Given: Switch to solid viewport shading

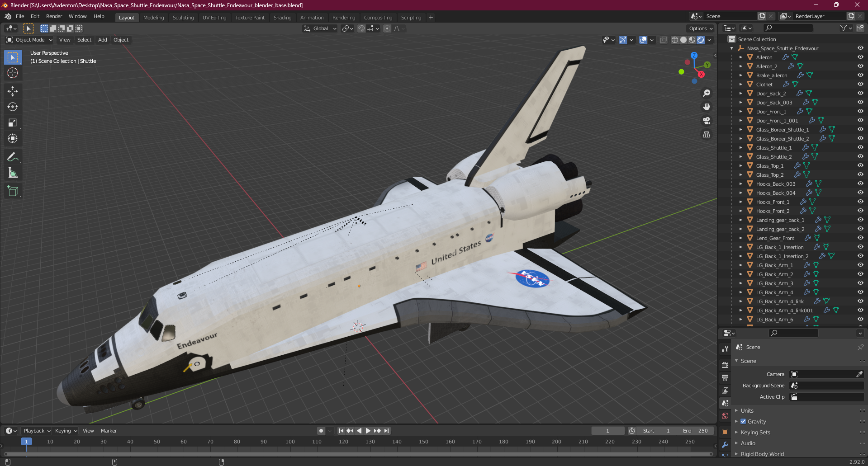Looking at the screenshot, I should 683,40.
